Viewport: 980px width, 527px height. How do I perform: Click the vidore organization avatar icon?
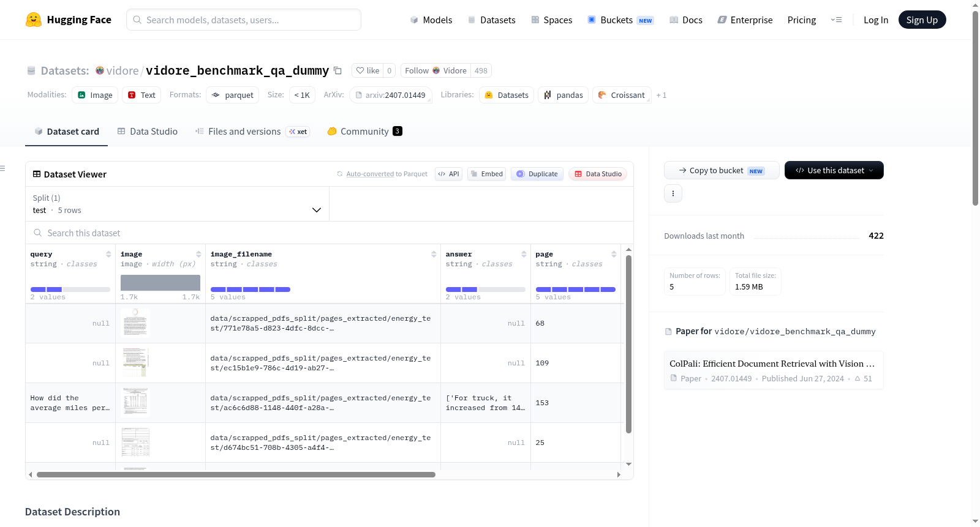(x=100, y=70)
